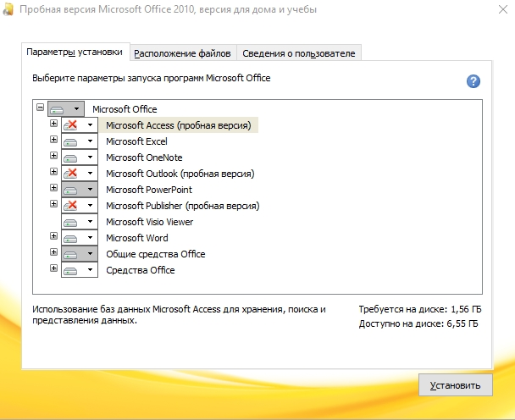The height and width of the screenshot is (420, 515).
Task: Open install option dropdown for Средства Office
Action: [80, 269]
